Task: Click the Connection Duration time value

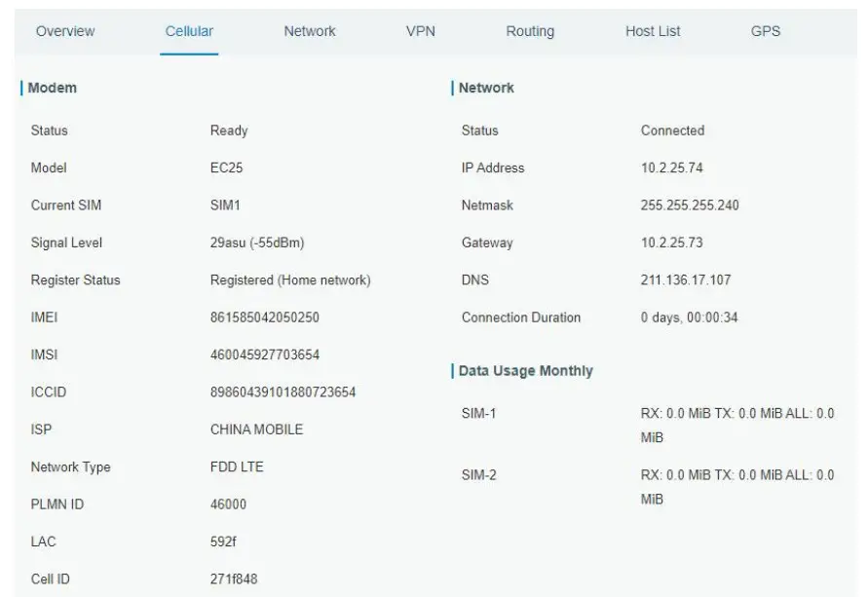Action: point(688,317)
